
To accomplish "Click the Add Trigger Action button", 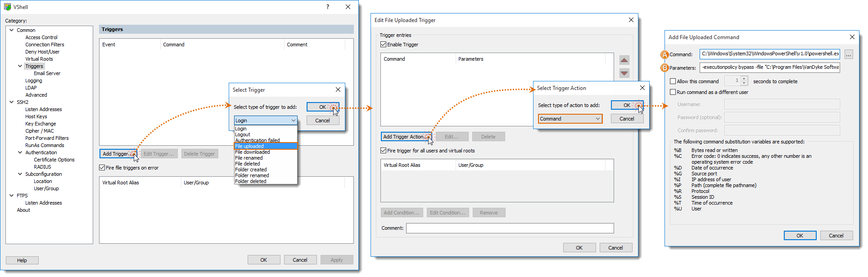I will coord(403,137).
